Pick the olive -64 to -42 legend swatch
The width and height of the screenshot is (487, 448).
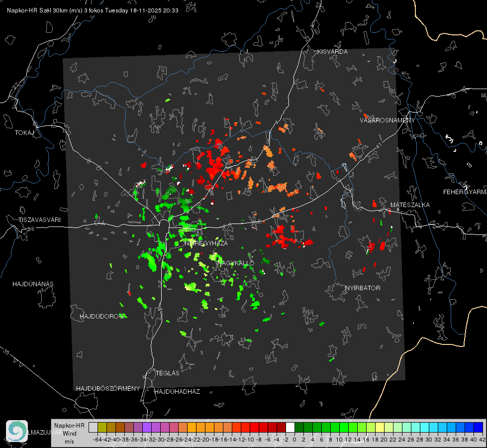(x=102, y=427)
